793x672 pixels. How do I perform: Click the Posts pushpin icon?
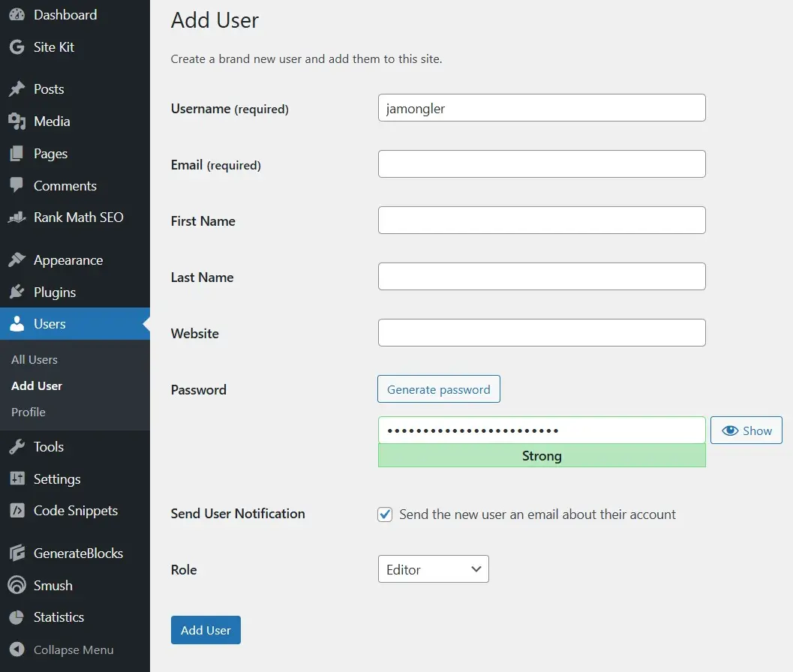click(17, 89)
